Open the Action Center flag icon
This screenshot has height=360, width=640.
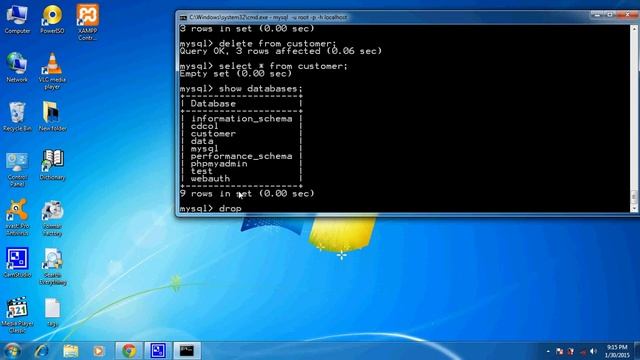[559, 351]
